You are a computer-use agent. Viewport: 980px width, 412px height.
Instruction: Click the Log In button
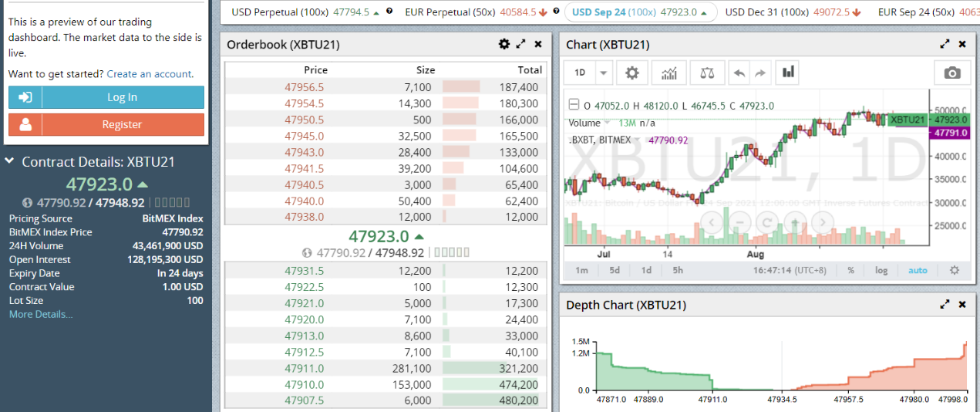pyautogui.click(x=106, y=97)
